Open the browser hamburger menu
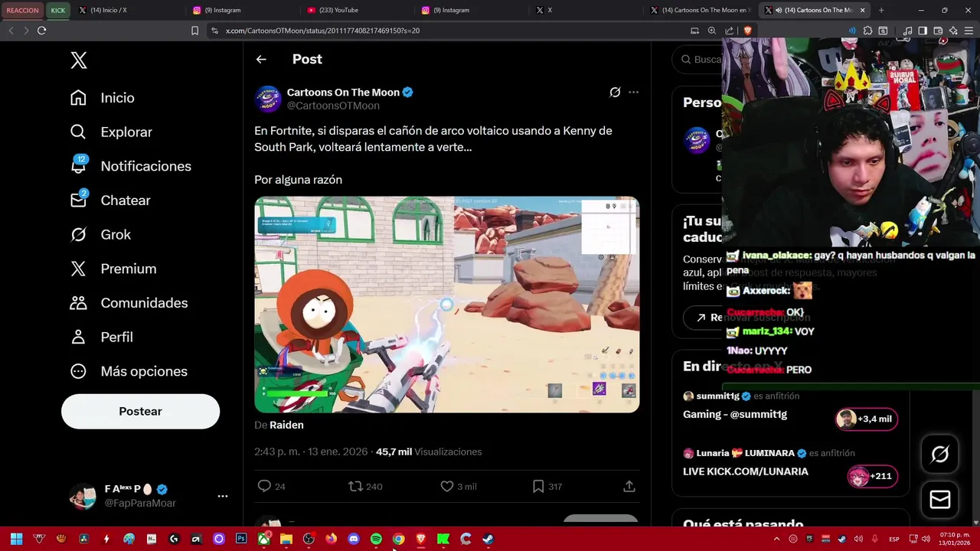Viewport: 980px width, 551px height. click(969, 31)
